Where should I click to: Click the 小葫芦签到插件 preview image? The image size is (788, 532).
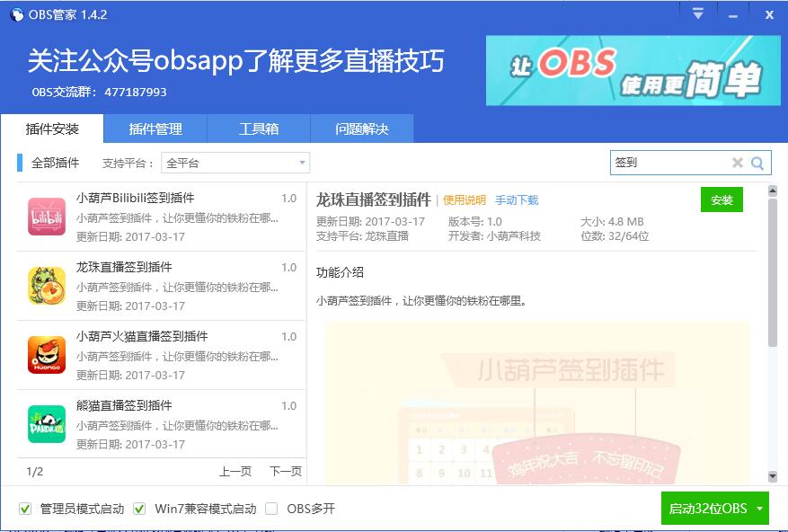[x=536, y=403]
